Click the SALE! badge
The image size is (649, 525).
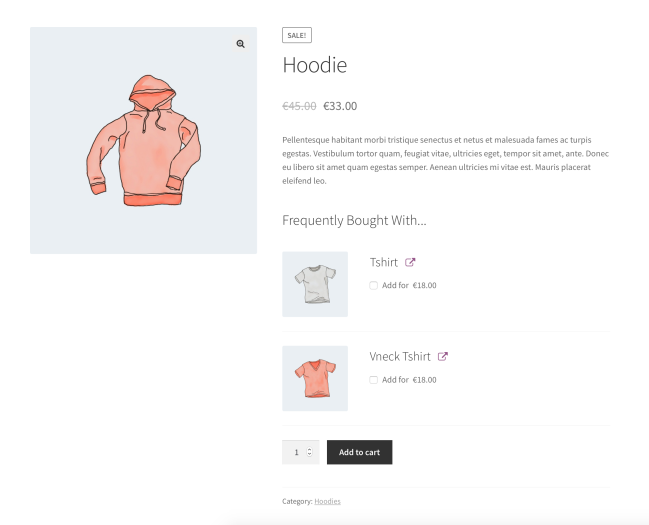[297, 35]
